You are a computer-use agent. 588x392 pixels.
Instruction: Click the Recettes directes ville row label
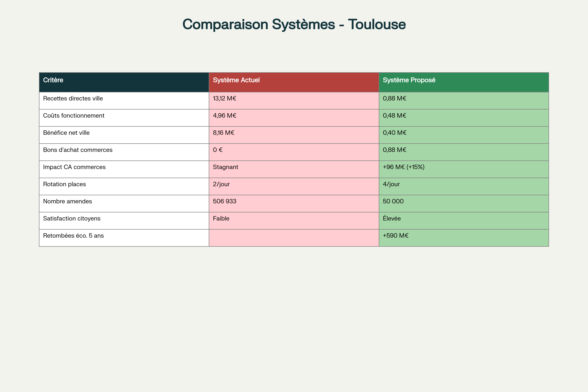click(73, 98)
